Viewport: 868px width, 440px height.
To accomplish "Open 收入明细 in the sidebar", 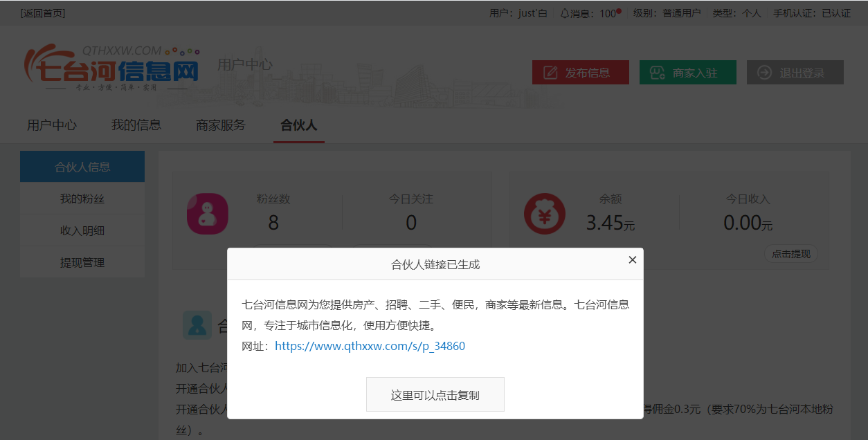I will (82, 231).
